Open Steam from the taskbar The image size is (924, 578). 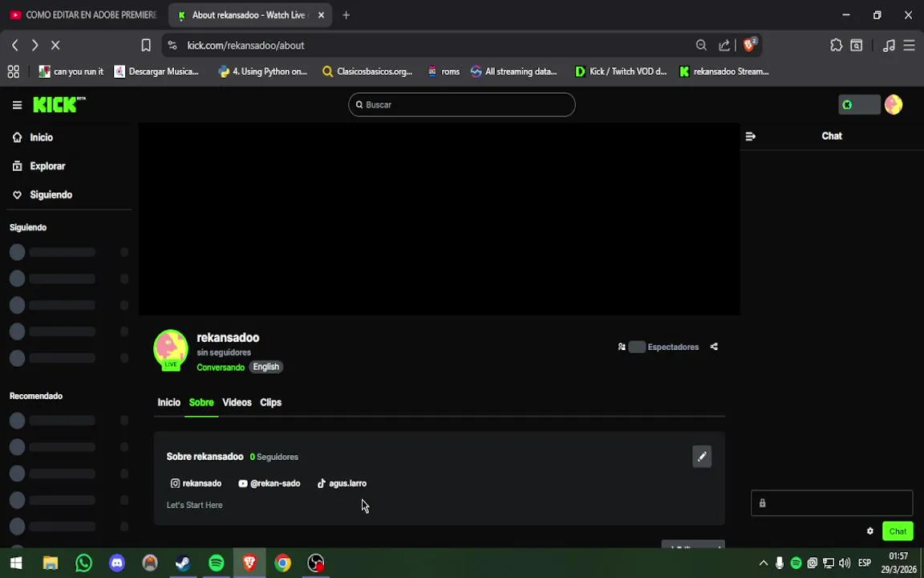click(183, 564)
